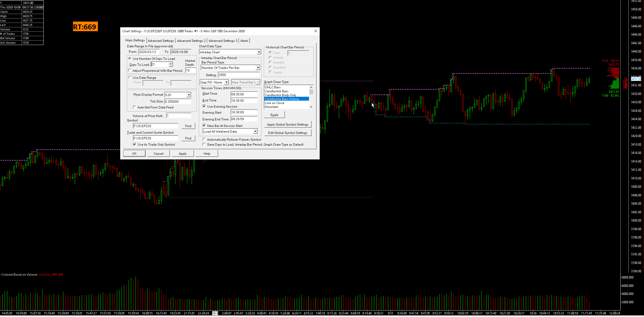The image size is (644, 317).
Task: Expand the Bar Period Type dropdown
Action: pyautogui.click(x=258, y=68)
